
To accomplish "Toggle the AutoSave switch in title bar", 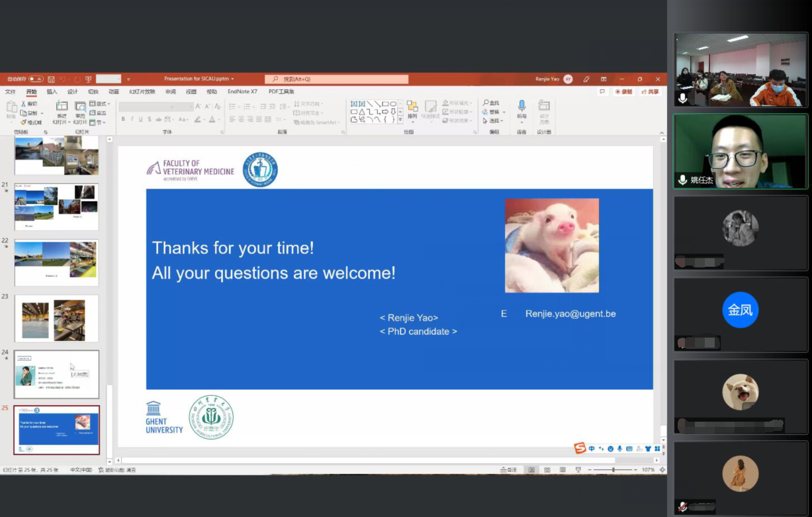I will 35,79.
